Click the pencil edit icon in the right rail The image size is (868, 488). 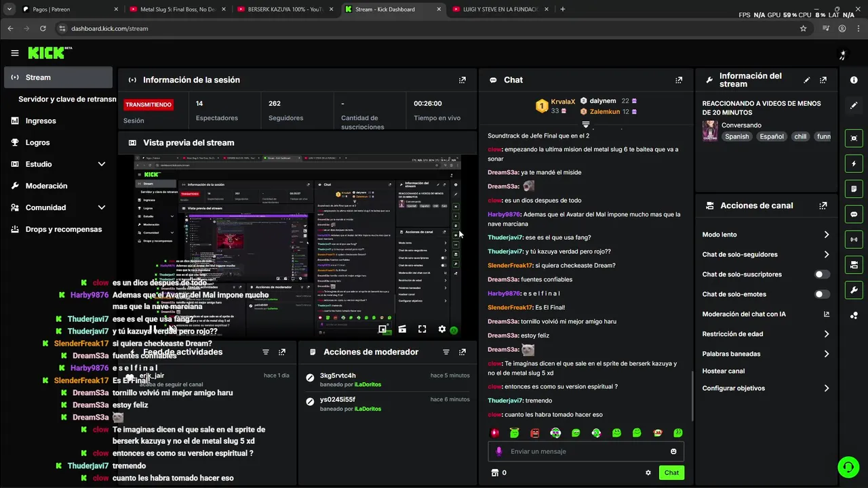(x=854, y=106)
